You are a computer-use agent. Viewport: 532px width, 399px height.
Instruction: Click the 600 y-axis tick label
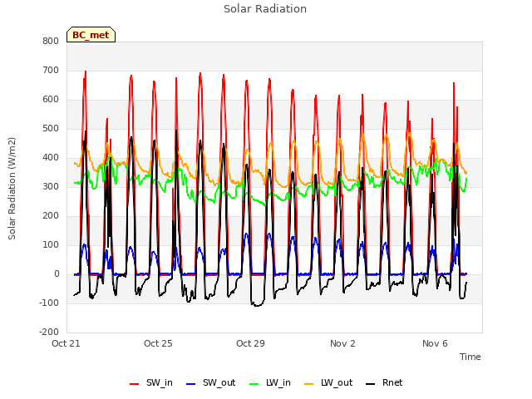tap(51, 100)
